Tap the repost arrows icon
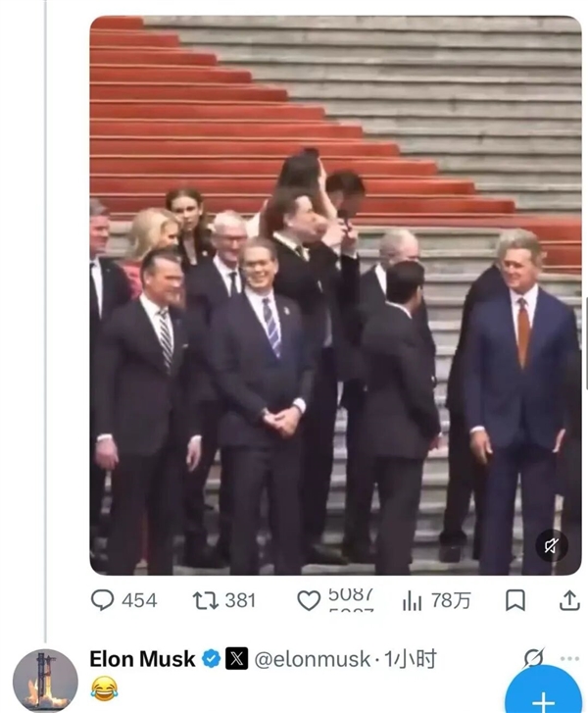 (x=206, y=600)
